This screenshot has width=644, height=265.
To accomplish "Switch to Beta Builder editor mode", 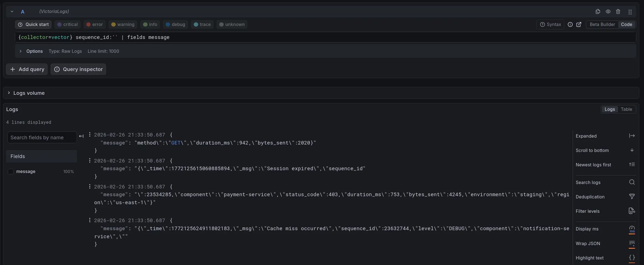I will (x=602, y=25).
